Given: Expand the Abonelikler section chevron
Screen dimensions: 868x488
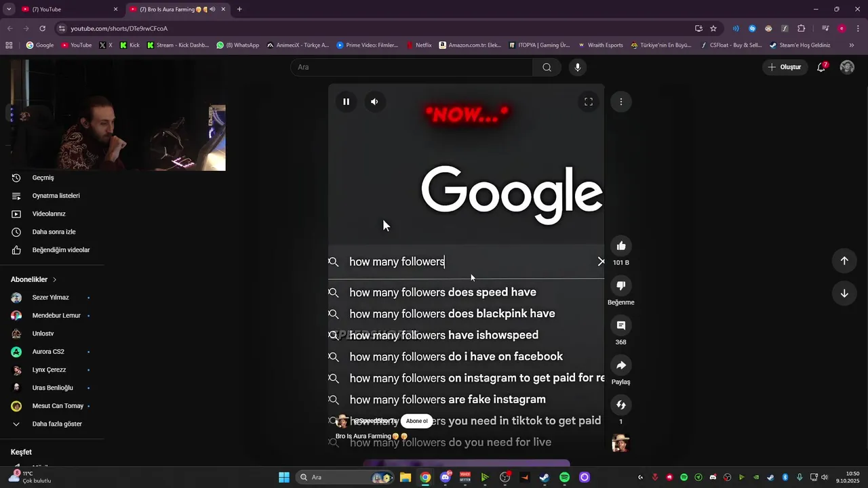Looking at the screenshot, I should click(x=55, y=279).
